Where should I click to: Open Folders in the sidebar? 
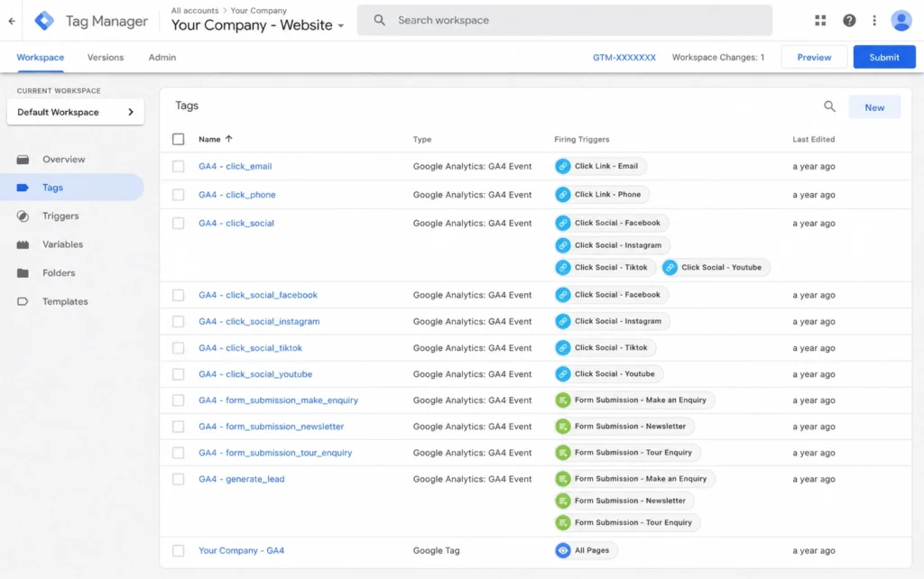click(59, 272)
